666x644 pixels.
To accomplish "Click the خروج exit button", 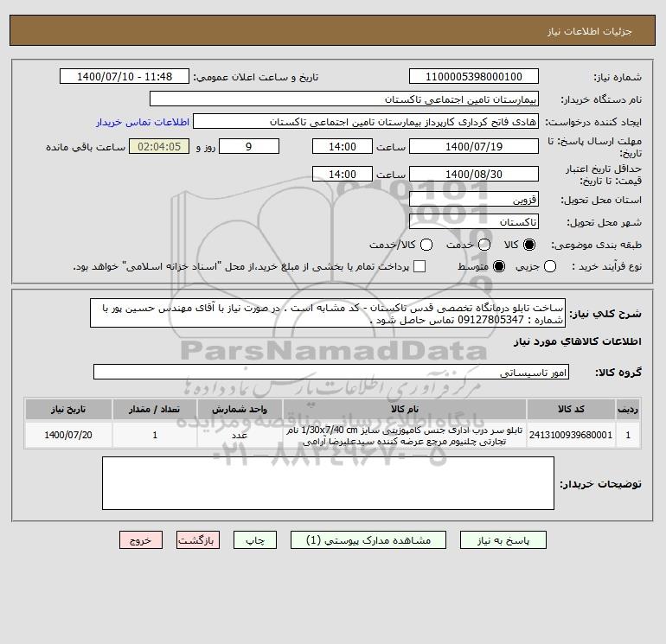I will [141, 540].
